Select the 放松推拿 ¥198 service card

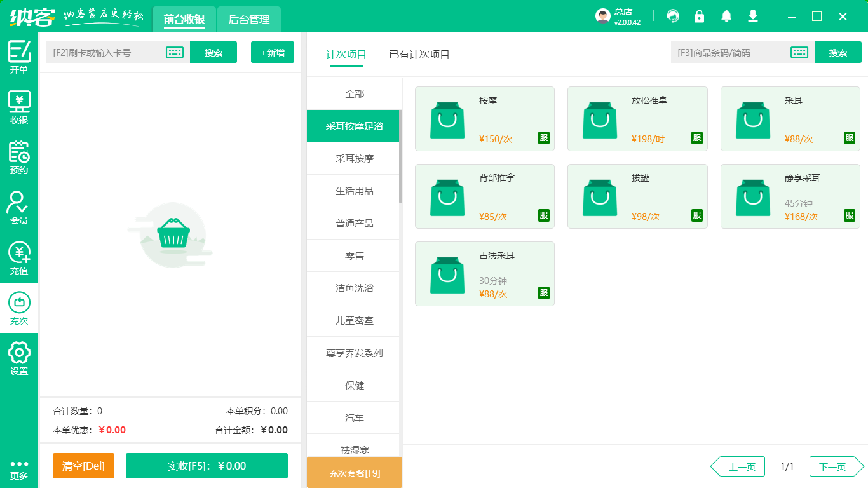coord(637,119)
